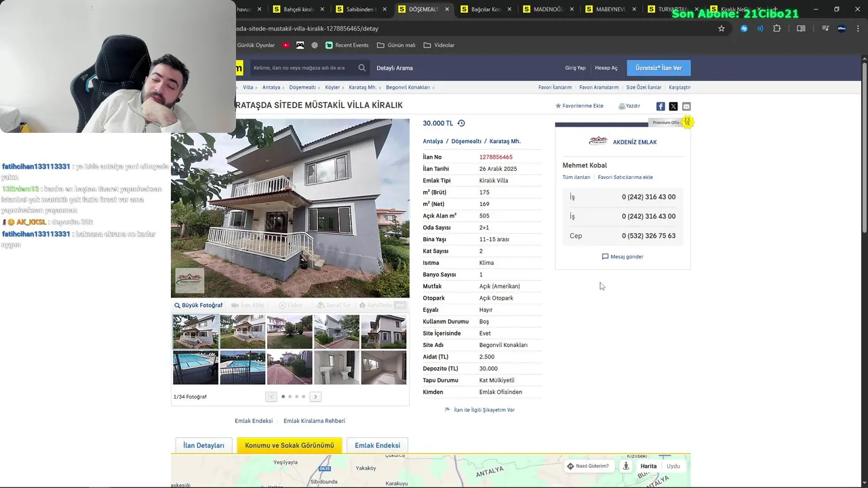Open Favori İlanlarım link
Viewport: 868px width, 488px height.
555,87
